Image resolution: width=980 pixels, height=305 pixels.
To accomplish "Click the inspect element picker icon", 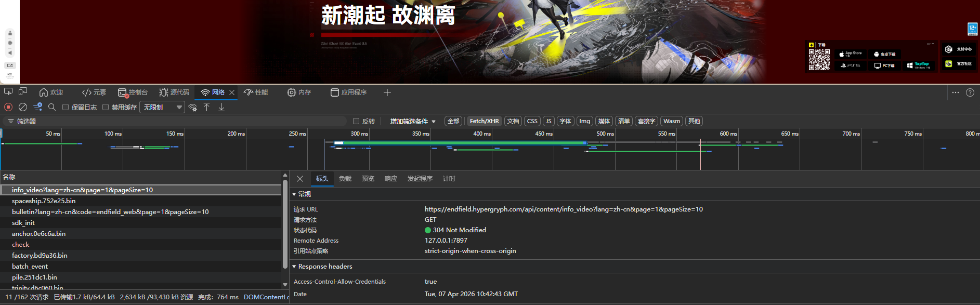I will tap(8, 92).
